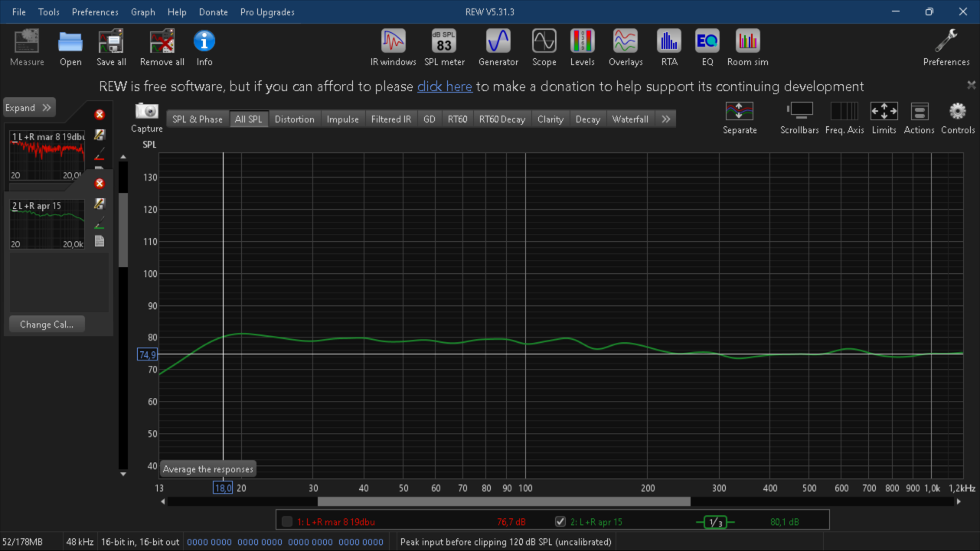Open IR windows settings

click(394, 47)
